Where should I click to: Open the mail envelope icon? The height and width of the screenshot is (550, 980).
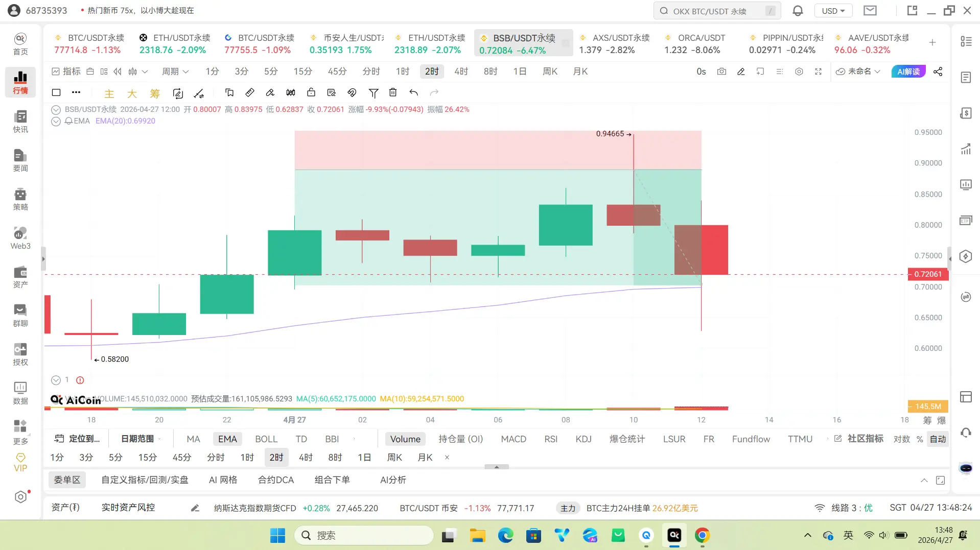870,11
